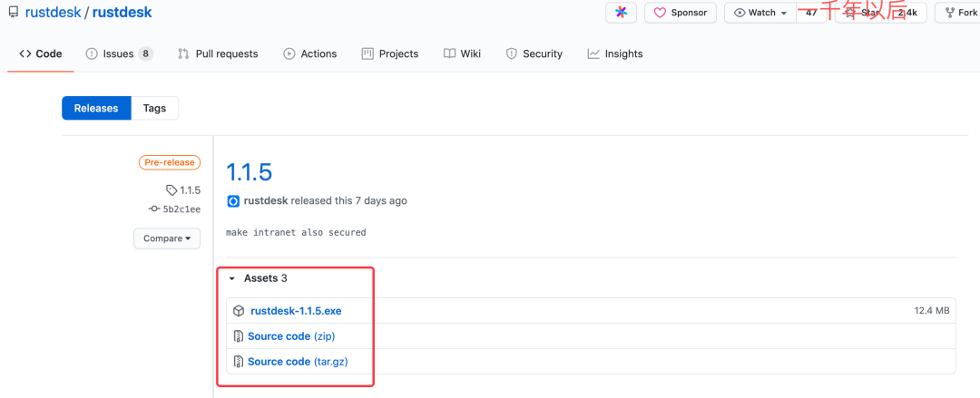Image resolution: width=980 pixels, height=398 pixels.
Task: Click the Insights graph icon
Action: [593, 53]
